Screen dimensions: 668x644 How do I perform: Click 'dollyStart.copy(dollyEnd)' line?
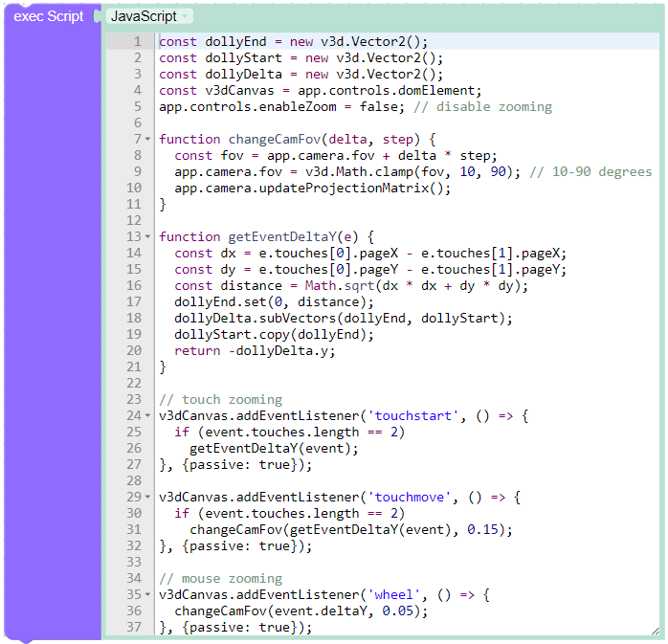[274, 334]
